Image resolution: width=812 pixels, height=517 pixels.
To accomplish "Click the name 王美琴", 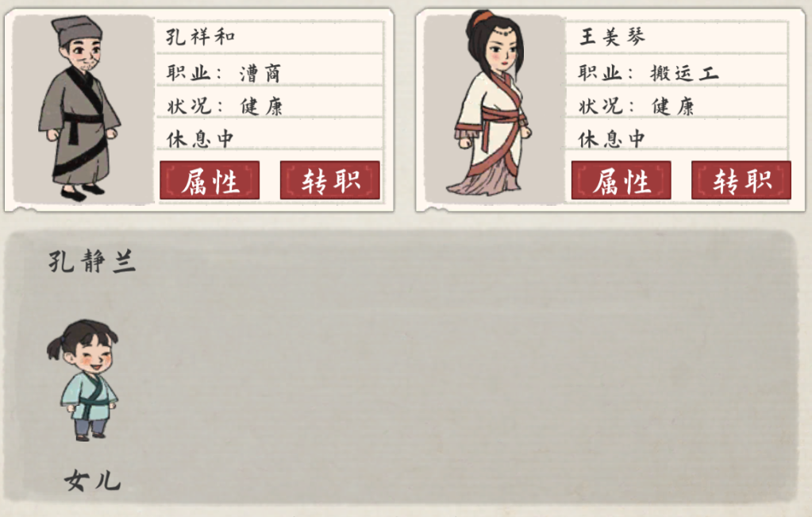I will click(612, 37).
